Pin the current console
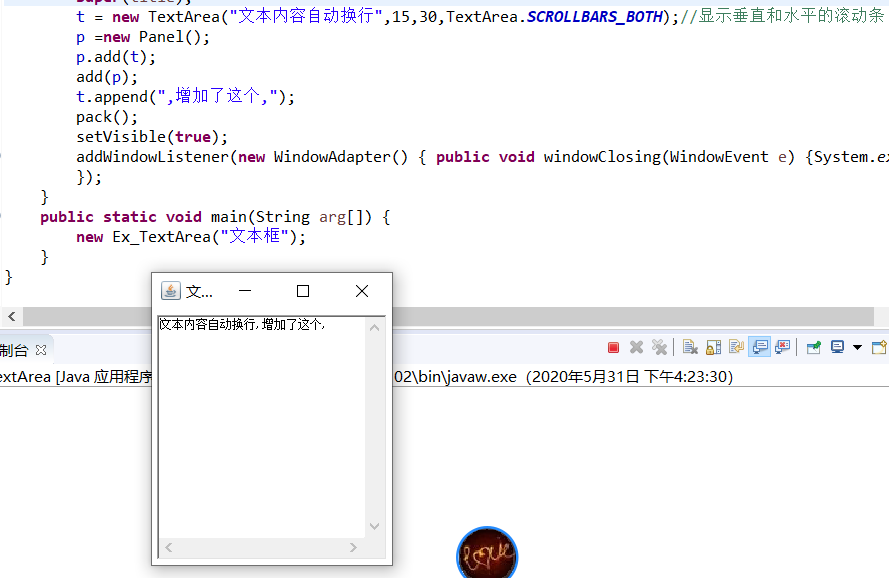This screenshot has width=889, height=578. coord(812,347)
